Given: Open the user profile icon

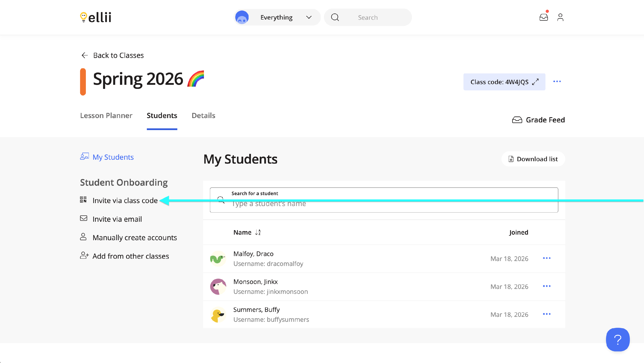Looking at the screenshot, I should click(560, 17).
